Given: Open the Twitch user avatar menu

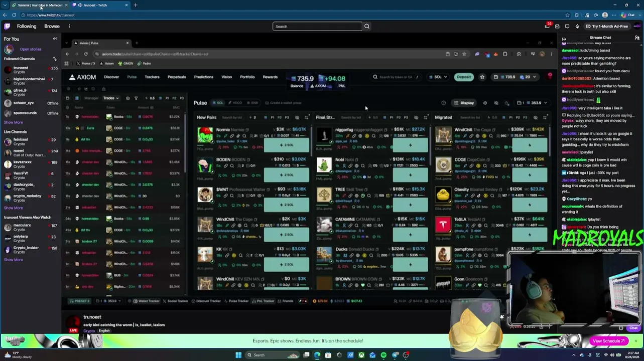Looking at the screenshot, I should point(637,26).
